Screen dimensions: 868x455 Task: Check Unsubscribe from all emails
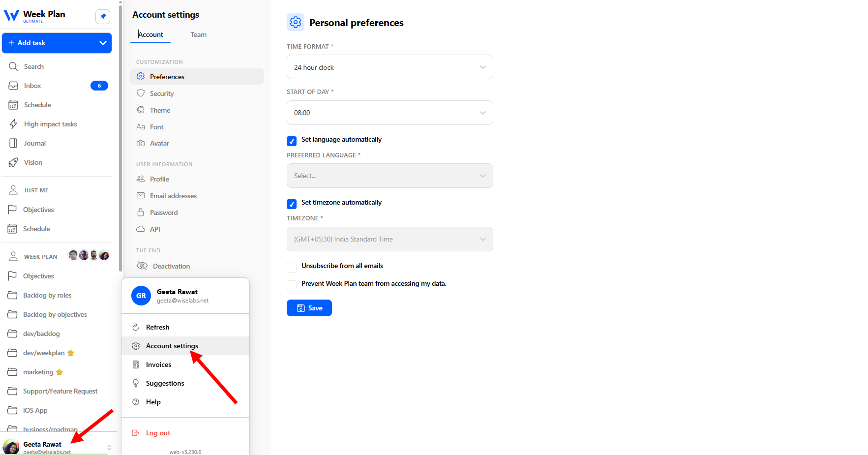tap(292, 267)
